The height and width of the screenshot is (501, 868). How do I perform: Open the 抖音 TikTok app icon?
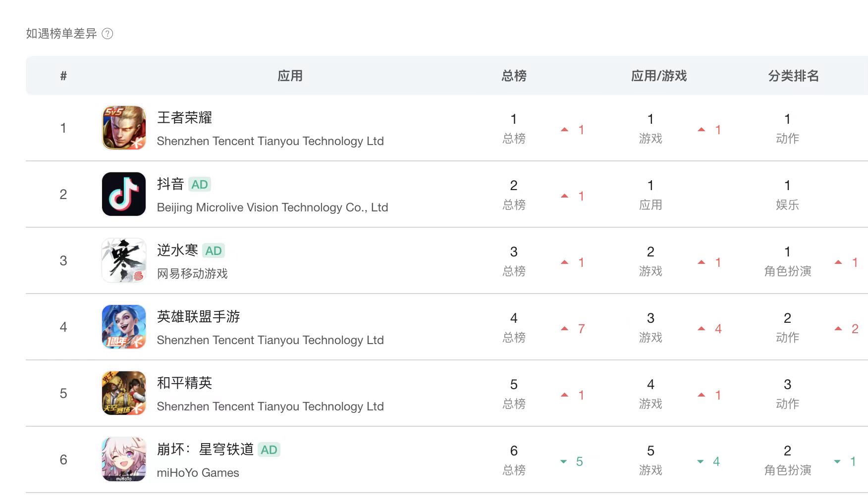124,194
